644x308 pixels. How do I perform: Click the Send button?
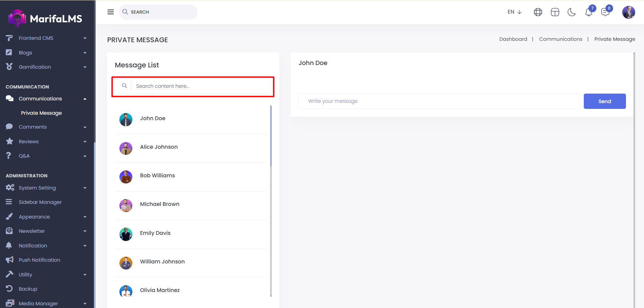click(x=605, y=101)
